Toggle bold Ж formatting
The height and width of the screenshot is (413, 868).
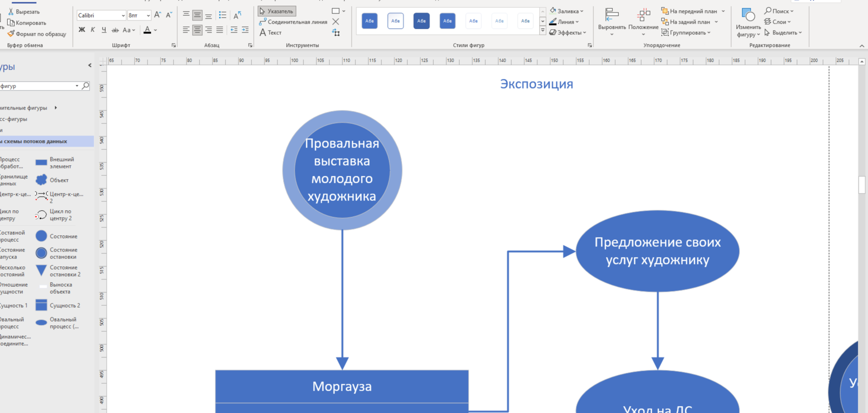82,30
